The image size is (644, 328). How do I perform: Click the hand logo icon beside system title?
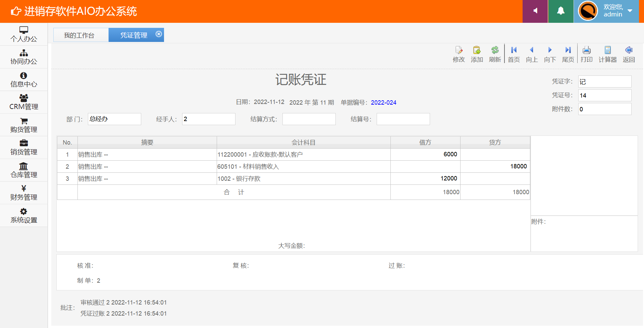16,11
